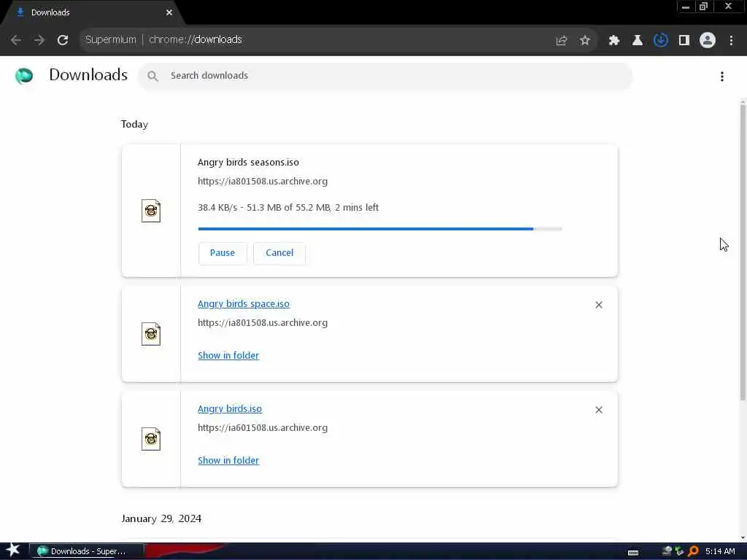Cancel the Angry birds seasons.iso download
This screenshot has width=747, height=560.
coord(279,253)
